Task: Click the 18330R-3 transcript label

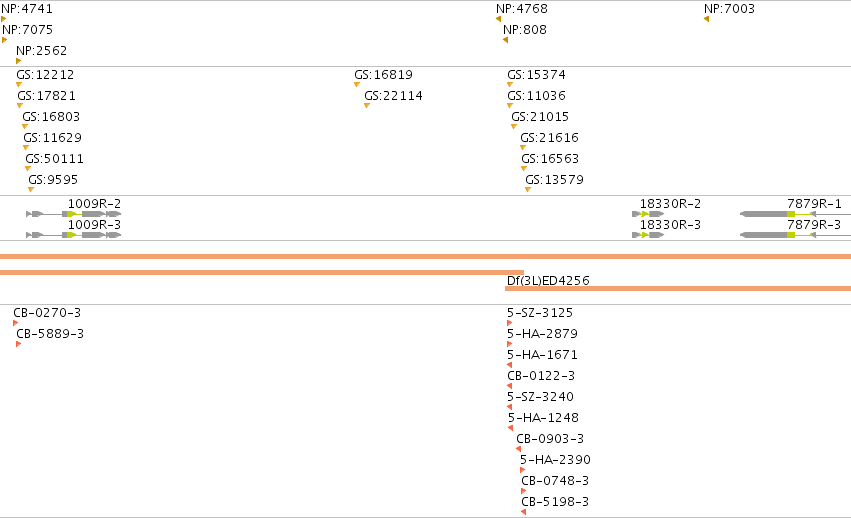Action: click(x=670, y=225)
